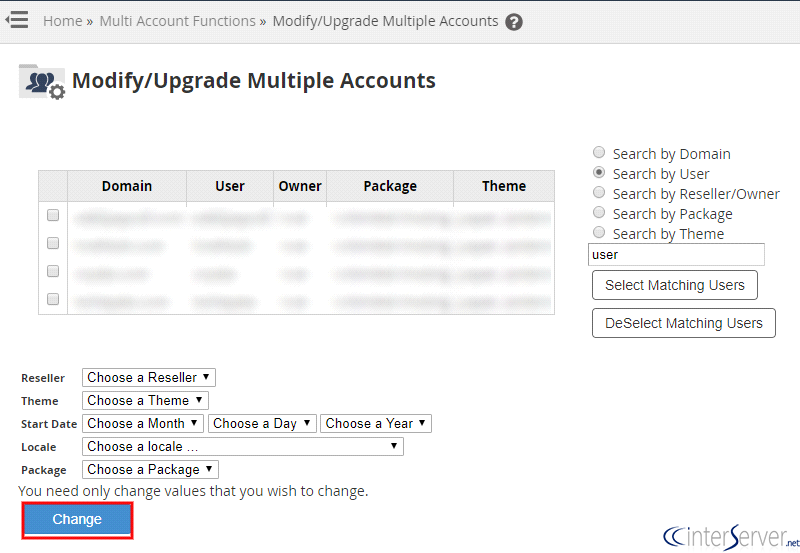Click the Start Date field label
800x553 pixels.
tap(49, 424)
